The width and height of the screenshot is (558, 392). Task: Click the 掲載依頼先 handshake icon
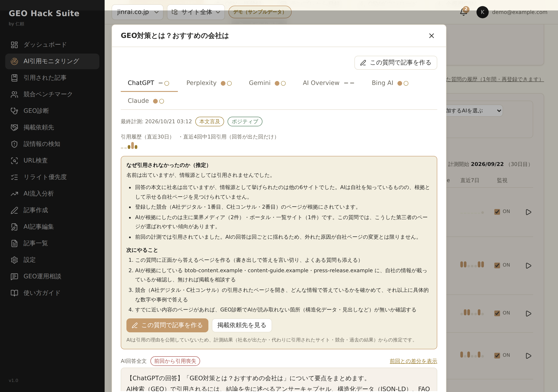point(14,127)
